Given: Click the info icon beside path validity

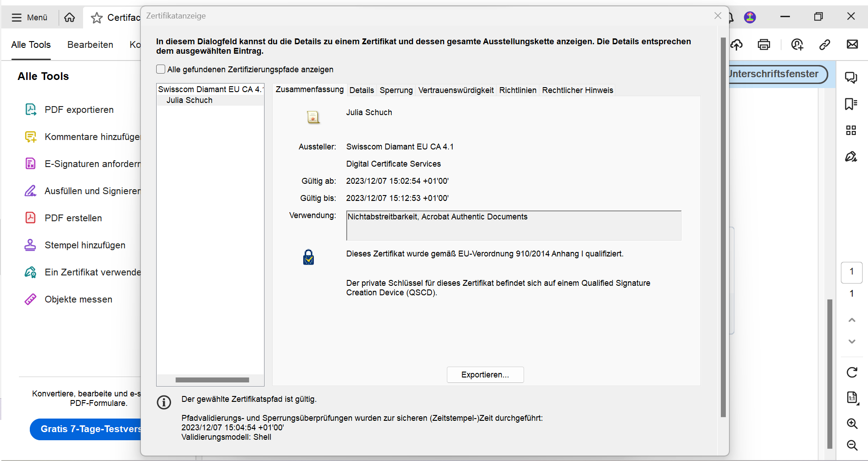Looking at the screenshot, I should point(164,402).
